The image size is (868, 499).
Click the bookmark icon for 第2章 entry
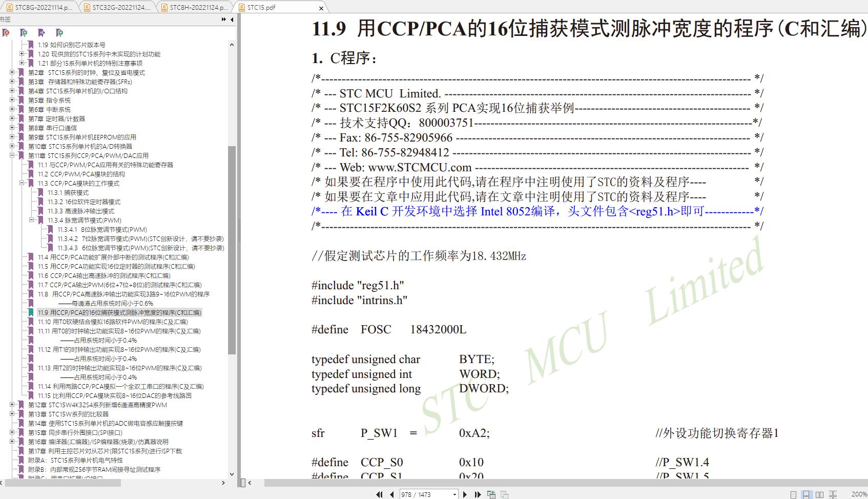tap(22, 73)
